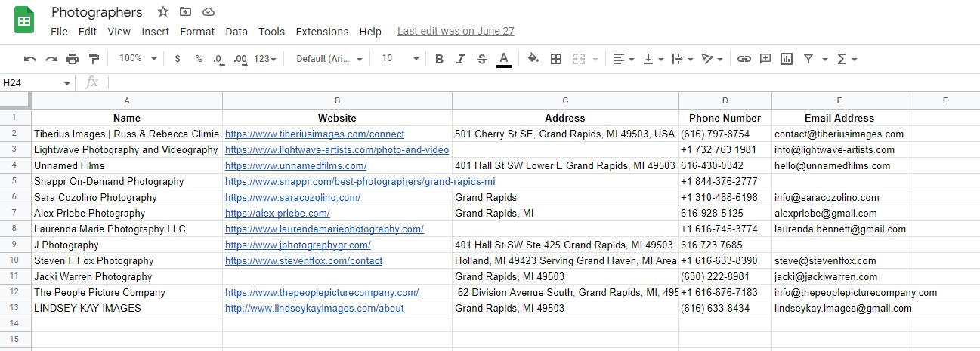
Task: Open the vertical align dropdown
Action: point(654,59)
